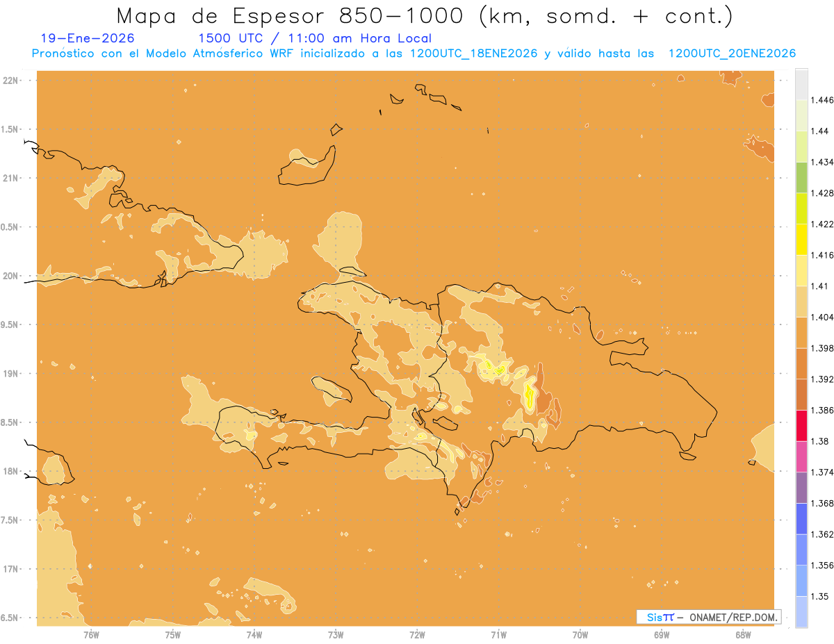Select the 75W longitude label
This screenshot has width=834, height=644.
point(172,635)
